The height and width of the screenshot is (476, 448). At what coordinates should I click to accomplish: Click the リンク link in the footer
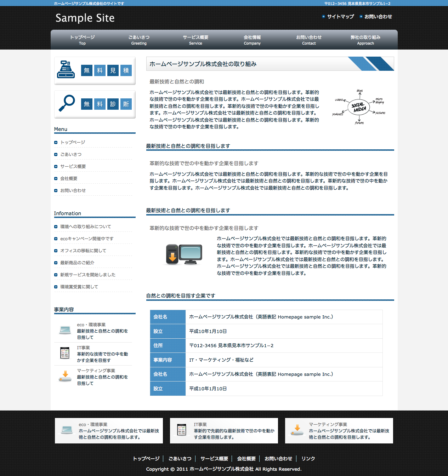pos(308,459)
